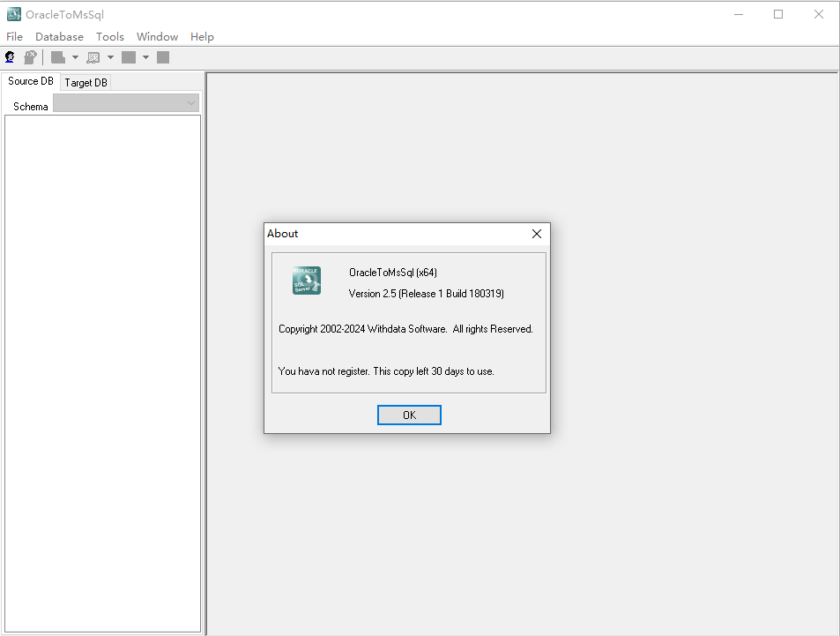
Task: Open the dropdown arrow beside the run icon
Action: (145, 56)
